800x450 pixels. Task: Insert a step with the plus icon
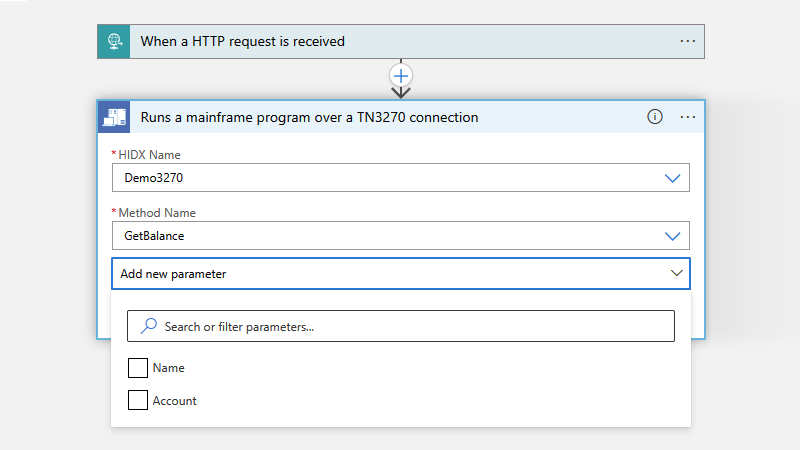[x=401, y=76]
